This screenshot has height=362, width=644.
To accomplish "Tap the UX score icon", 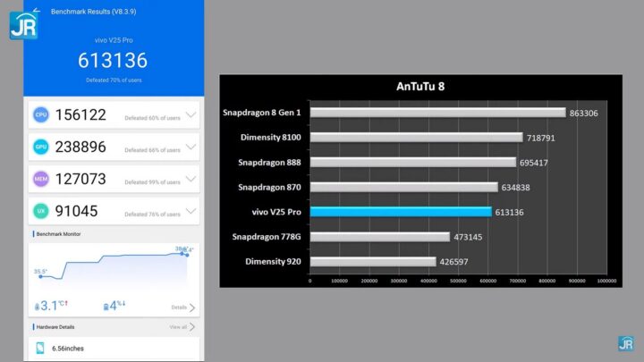I will coord(41,211).
